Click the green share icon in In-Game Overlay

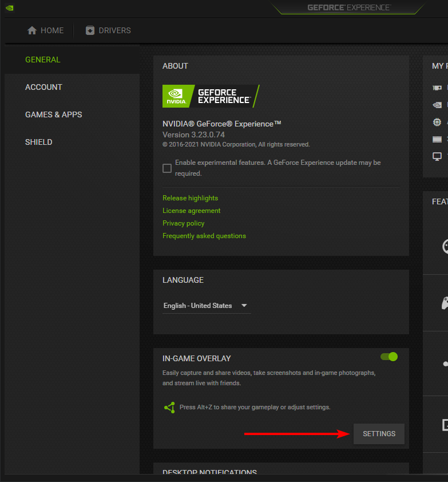tap(169, 408)
